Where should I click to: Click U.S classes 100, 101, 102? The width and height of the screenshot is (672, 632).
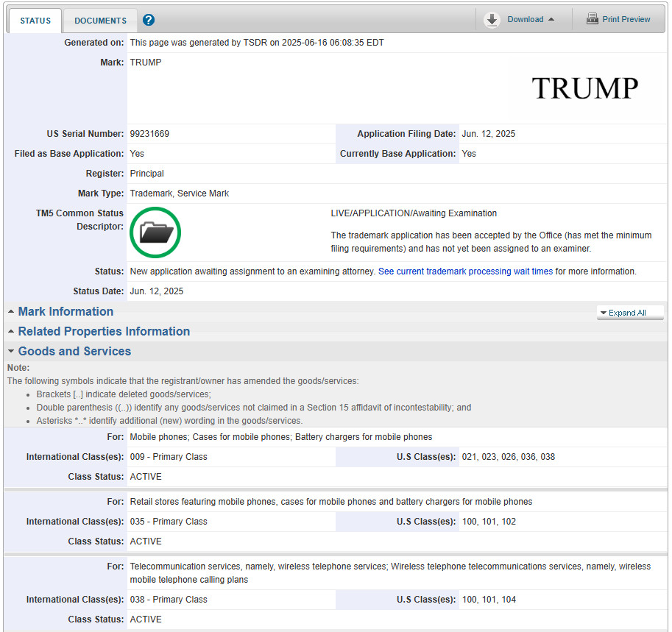pyautogui.click(x=489, y=522)
